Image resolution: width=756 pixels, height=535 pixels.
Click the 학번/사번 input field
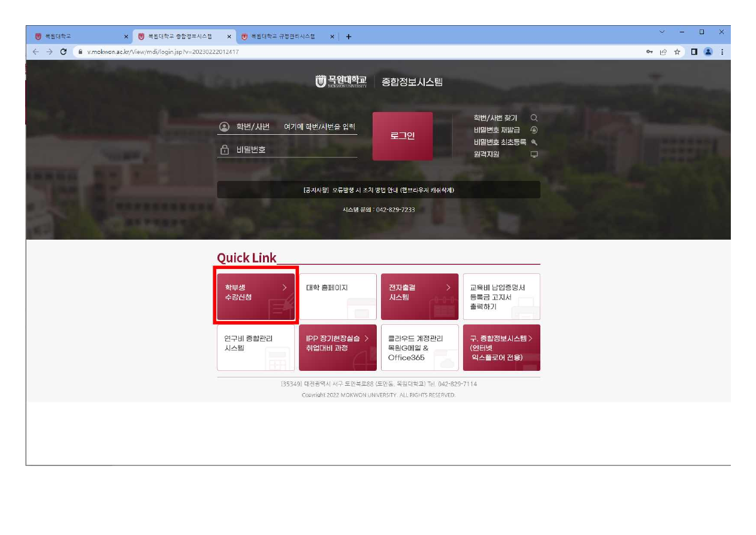319,127
